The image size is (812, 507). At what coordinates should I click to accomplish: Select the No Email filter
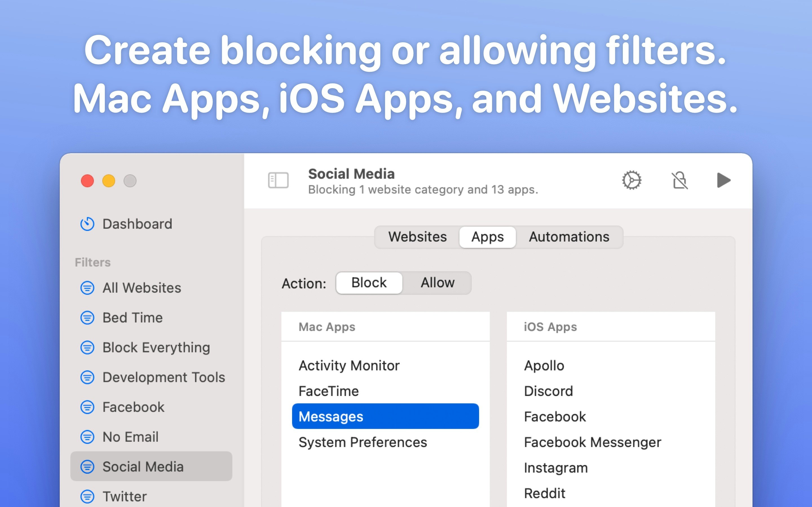click(130, 437)
